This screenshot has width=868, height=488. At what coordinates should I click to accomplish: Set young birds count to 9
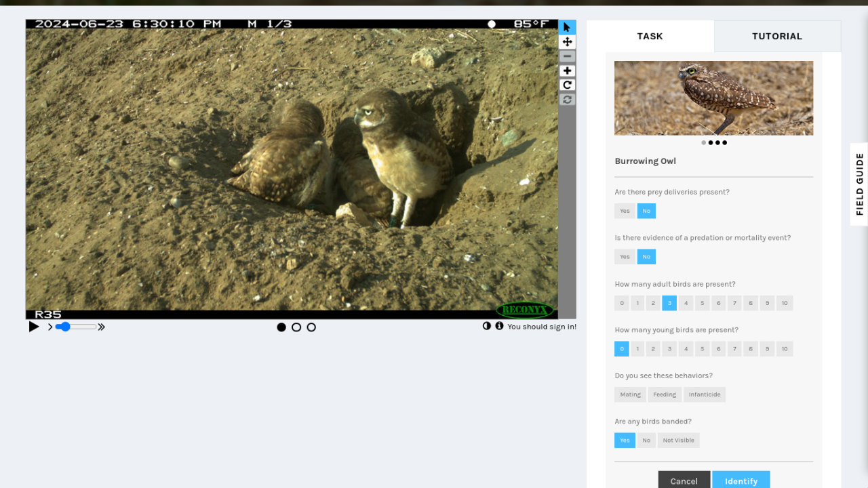[x=767, y=349]
